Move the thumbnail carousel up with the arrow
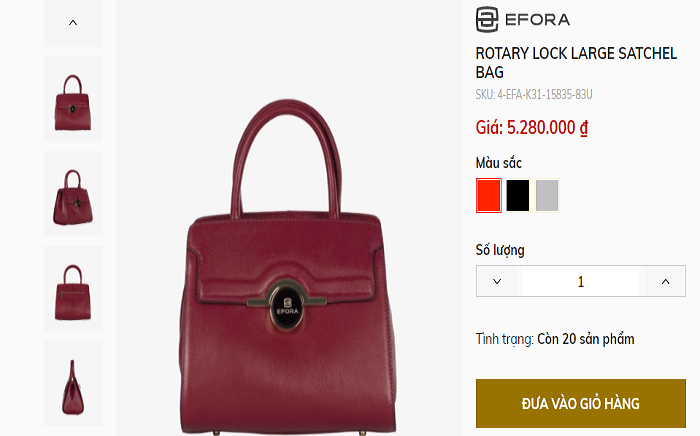The height and width of the screenshot is (436, 700). click(73, 23)
